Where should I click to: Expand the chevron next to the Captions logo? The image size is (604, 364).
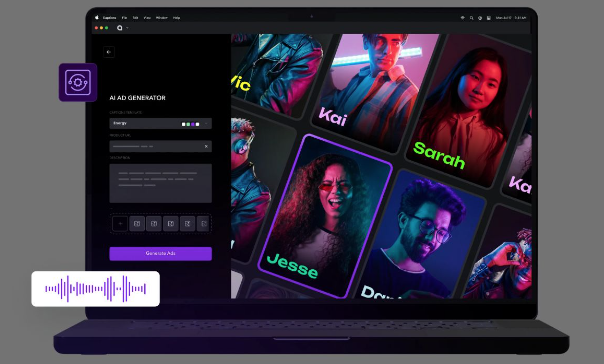(x=127, y=28)
